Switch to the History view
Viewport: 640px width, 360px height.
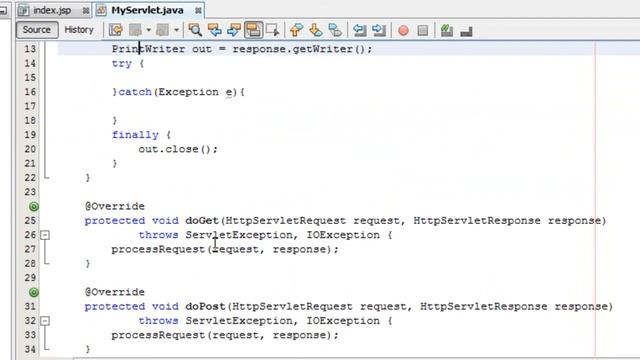79,30
